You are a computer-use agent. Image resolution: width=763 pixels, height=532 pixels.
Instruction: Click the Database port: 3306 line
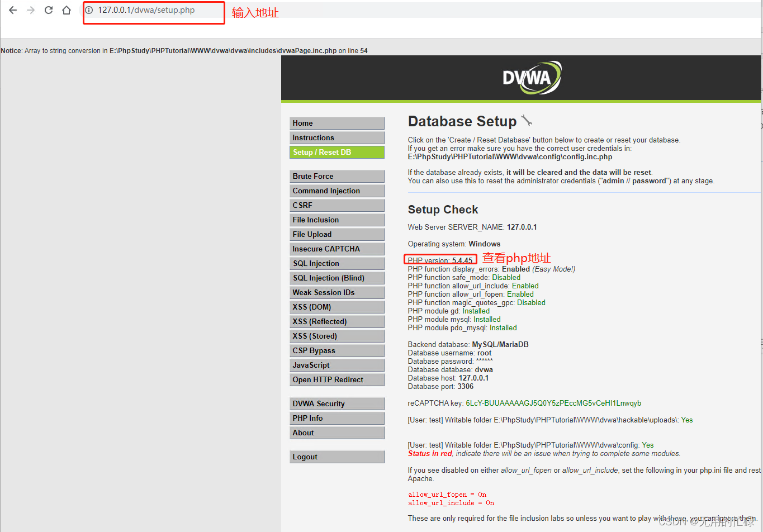coord(440,386)
